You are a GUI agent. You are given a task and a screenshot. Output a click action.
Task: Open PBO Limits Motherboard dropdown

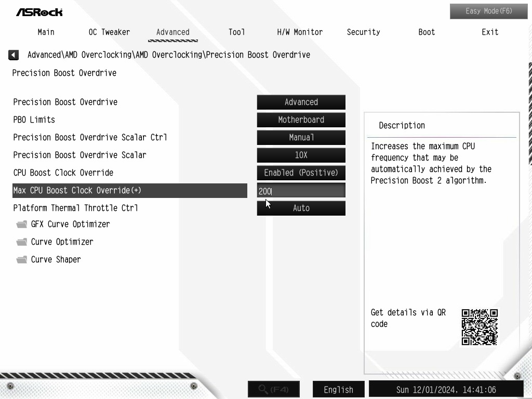(301, 120)
